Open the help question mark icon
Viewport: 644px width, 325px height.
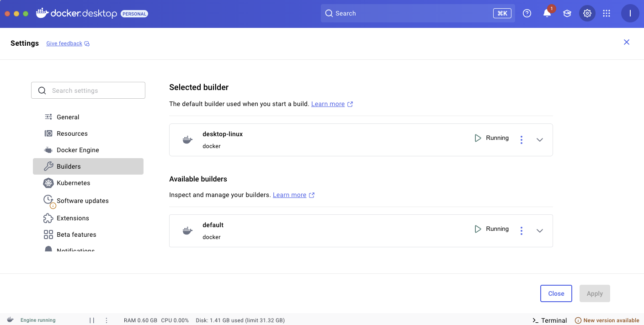(527, 13)
